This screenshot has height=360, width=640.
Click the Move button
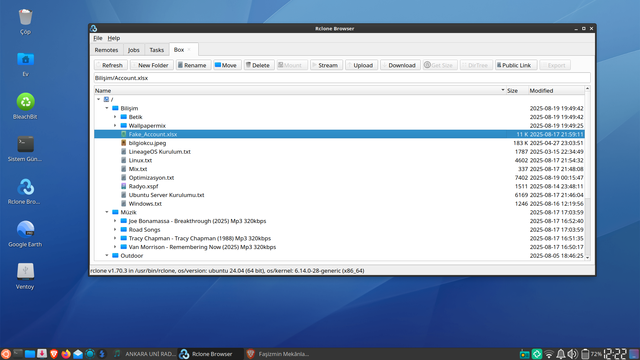click(x=227, y=65)
